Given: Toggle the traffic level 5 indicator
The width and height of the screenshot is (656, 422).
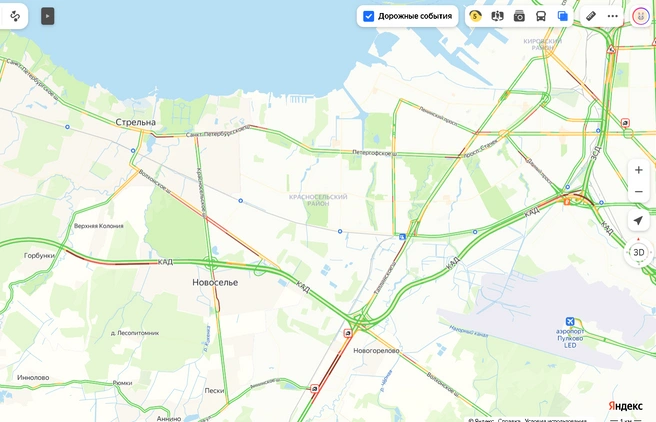Looking at the screenshot, I should [x=475, y=16].
